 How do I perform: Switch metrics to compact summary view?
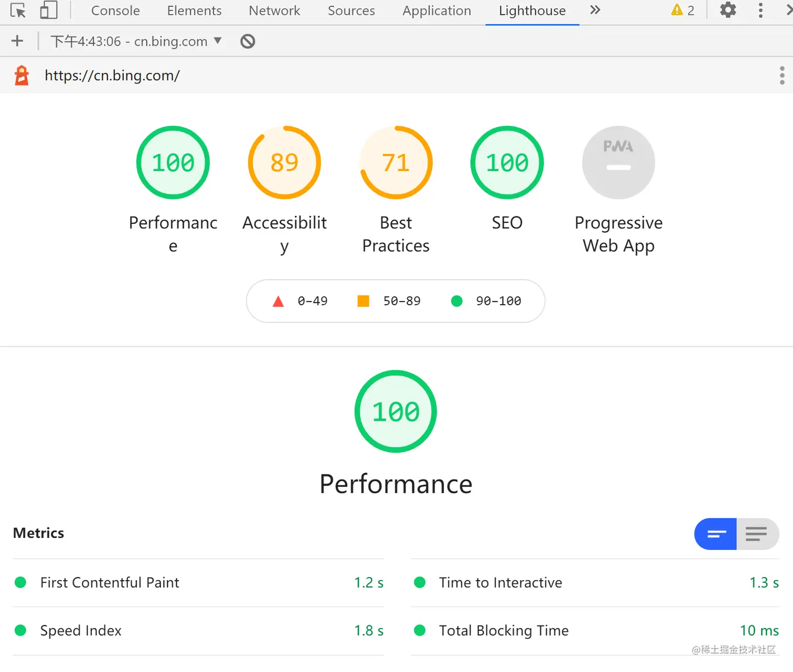click(716, 534)
